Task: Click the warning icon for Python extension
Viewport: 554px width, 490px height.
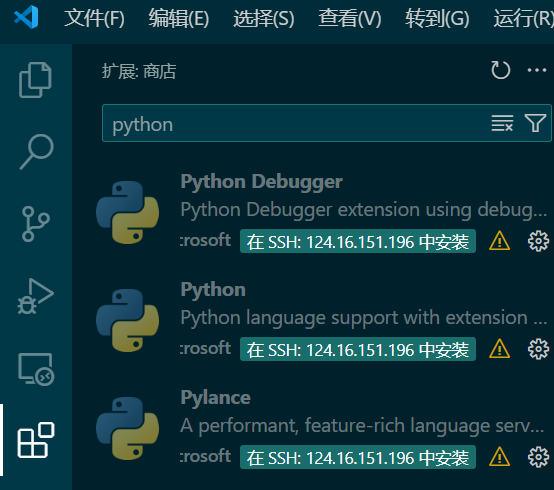Action: 500,349
